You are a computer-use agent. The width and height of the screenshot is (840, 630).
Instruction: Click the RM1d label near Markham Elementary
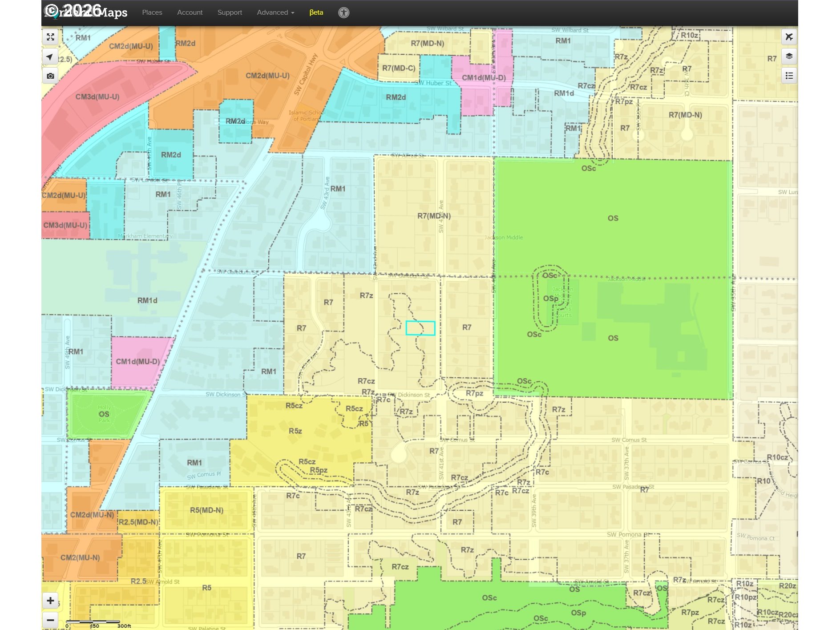coord(147,301)
